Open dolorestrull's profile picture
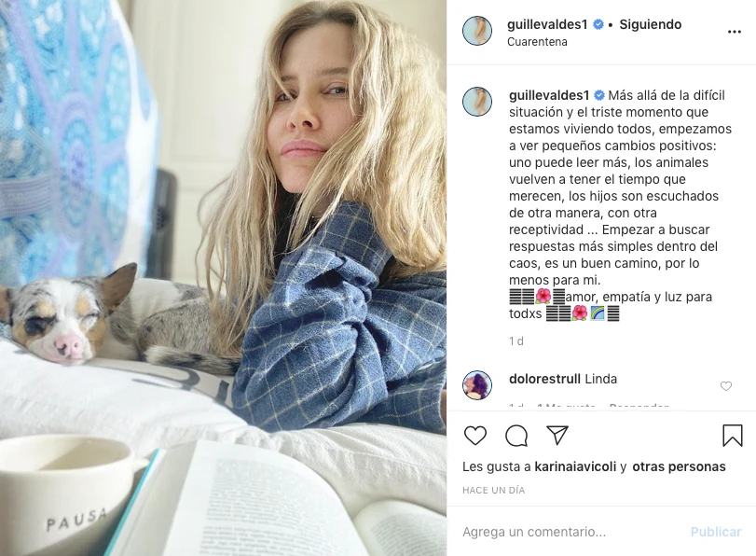 tap(477, 385)
